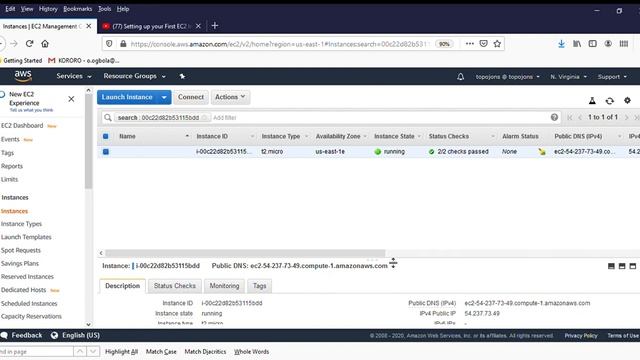This screenshot has width=640, height=360.
Task: Click the search magnifier icon
Action: pyautogui.click(x=108, y=118)
